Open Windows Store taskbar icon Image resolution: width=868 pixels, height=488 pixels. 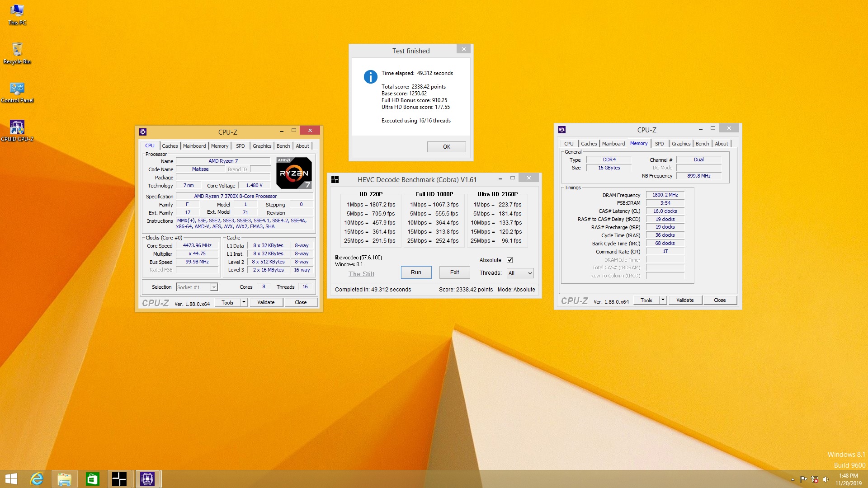[x=92, y=479]
